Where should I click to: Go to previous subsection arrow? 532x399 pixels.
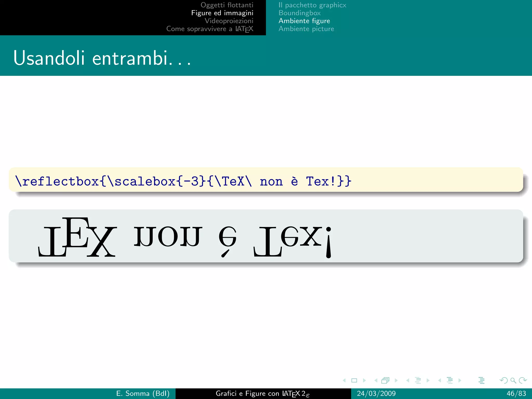pyautogui.click(x=408, y=380)
